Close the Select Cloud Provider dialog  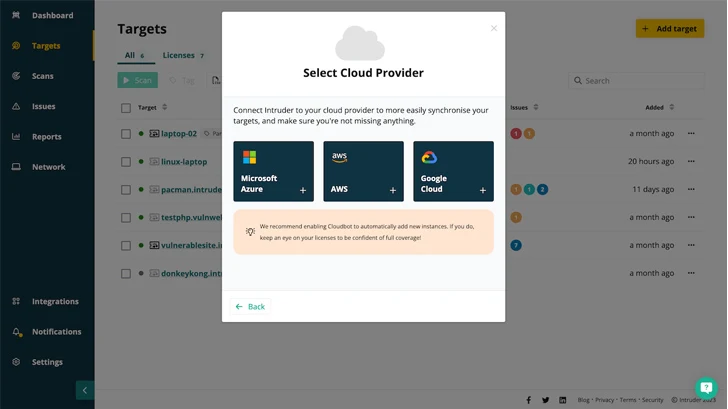[494, 28]
